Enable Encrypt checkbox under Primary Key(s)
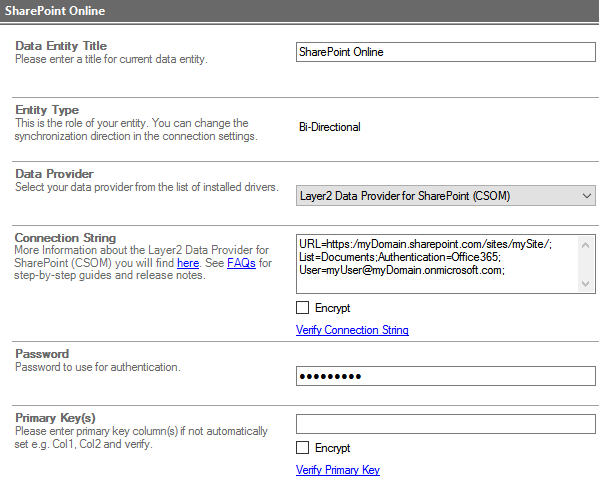Screen dimensions: 599x481 pos(303,447)
